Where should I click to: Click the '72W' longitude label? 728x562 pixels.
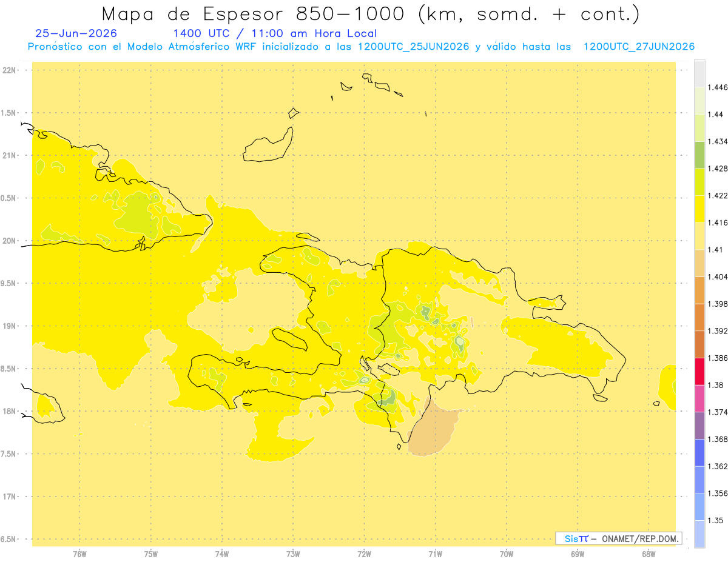[364, 554]
